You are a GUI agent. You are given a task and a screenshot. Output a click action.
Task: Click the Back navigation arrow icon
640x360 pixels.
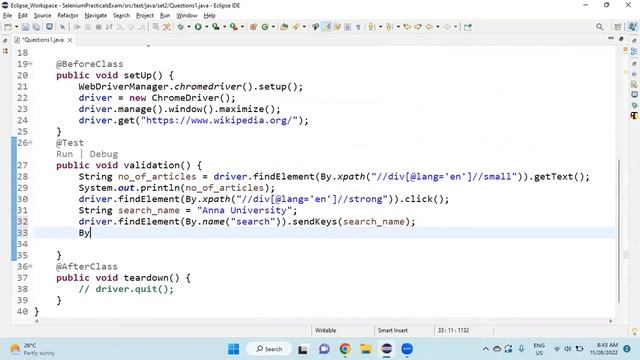click(x=429, y=27)
